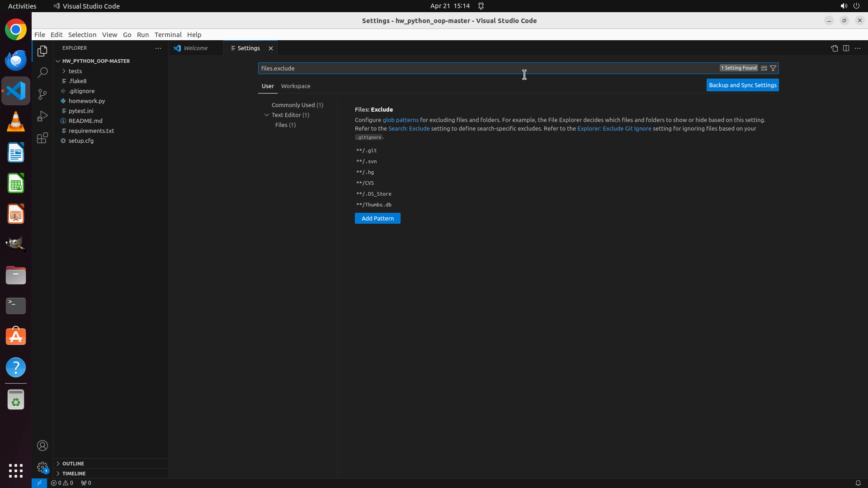Open the Search view in activity bar

tap(42, 72)
